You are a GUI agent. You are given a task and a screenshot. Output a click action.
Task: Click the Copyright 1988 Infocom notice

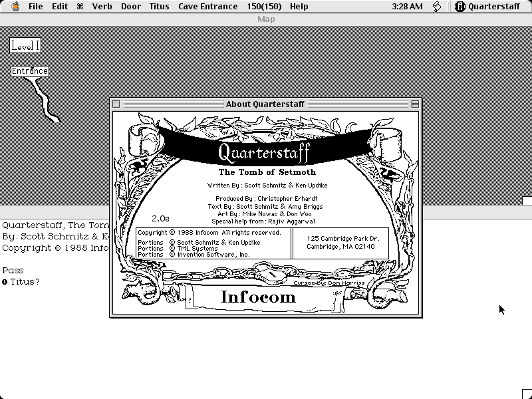click(x=209, y=232)
